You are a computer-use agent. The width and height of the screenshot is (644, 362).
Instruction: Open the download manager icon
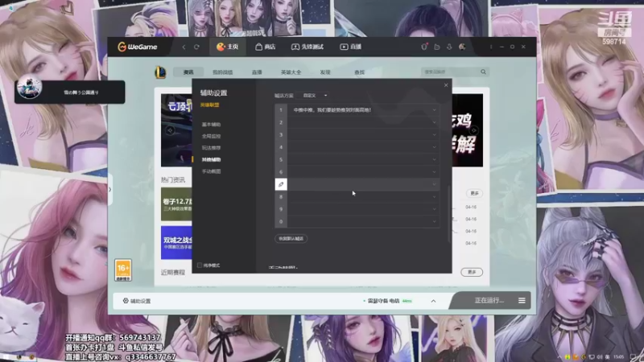click(x=449, y=47)
